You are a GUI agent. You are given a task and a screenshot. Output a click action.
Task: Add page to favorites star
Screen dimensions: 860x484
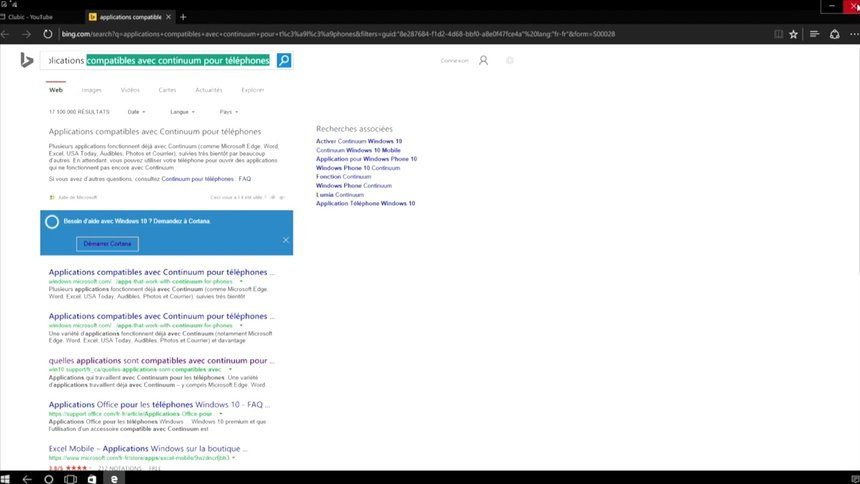pos(793,34)
